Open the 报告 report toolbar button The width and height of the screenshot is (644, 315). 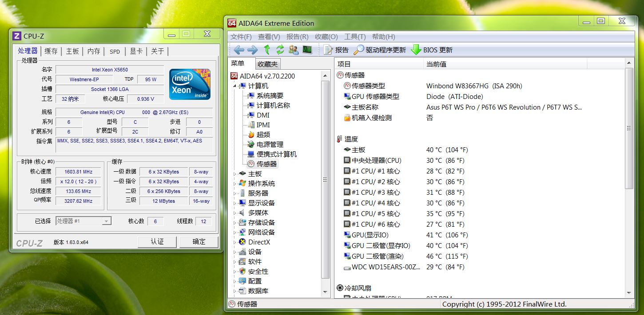click(336, 50)
